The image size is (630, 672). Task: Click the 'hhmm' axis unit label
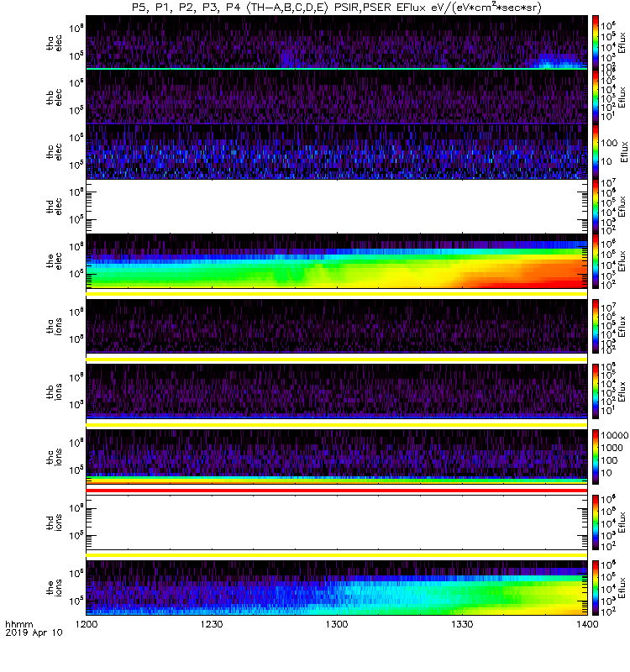point(18,624)
